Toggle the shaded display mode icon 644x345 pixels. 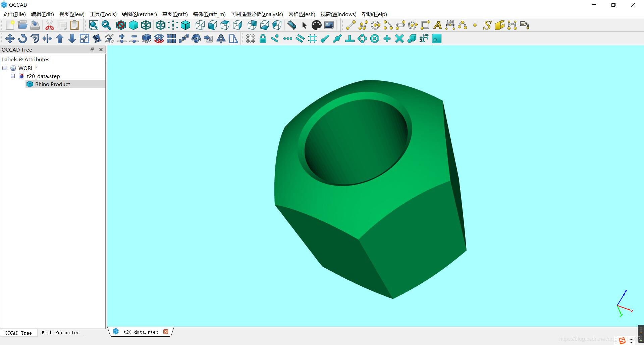coord(133,25)
